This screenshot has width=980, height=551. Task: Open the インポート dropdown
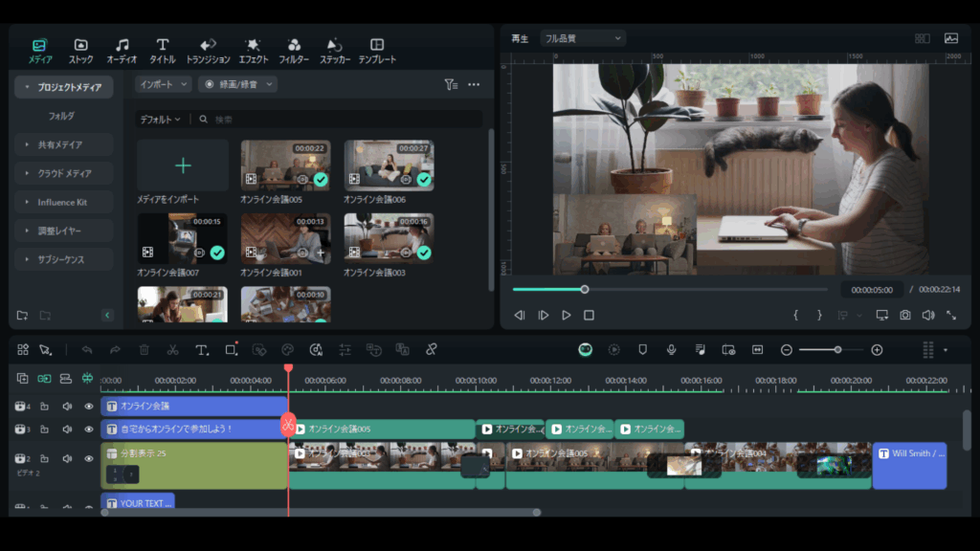click(x=164, y=84)
